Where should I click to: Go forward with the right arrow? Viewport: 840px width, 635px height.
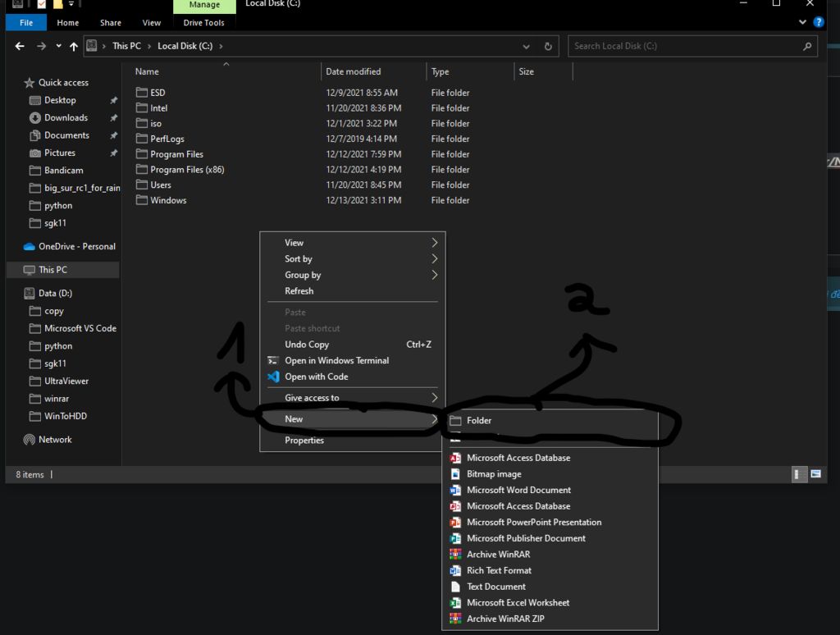41,46
